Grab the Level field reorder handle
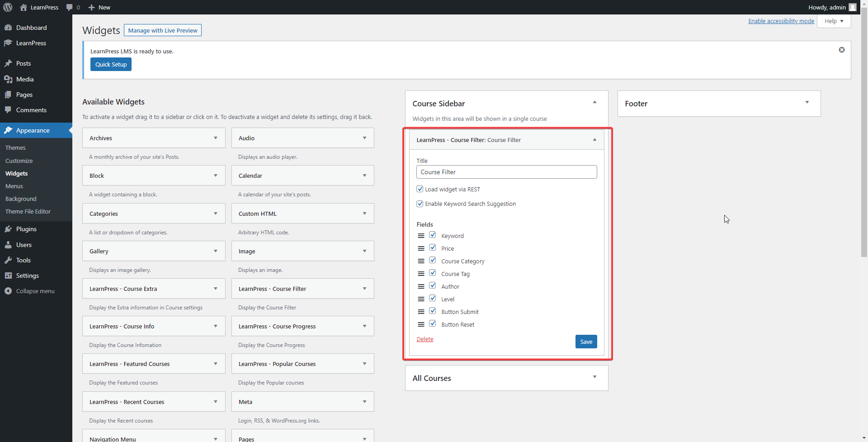Screen dimensions: 868x442 tap(421, 299)
